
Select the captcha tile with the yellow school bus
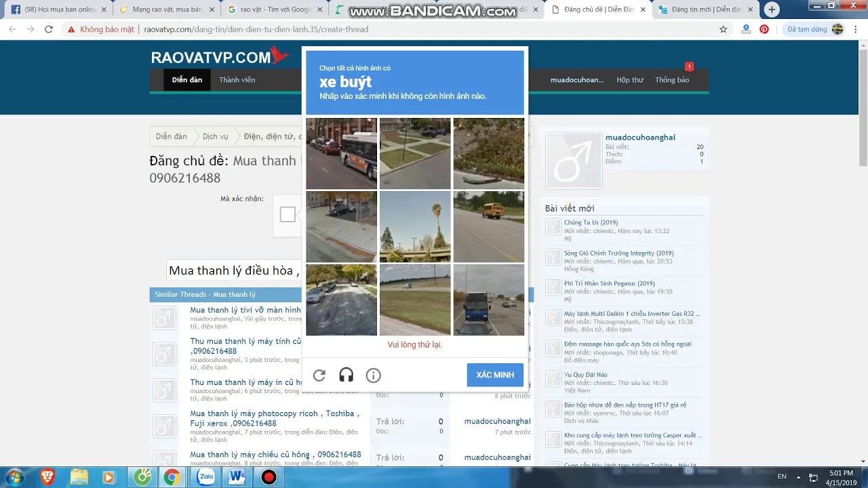[489, 226]
